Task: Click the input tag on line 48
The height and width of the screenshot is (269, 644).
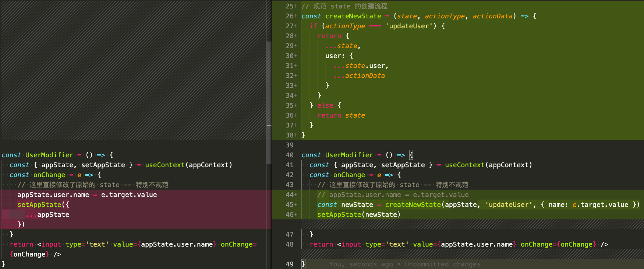Action: tap(351, 244)
